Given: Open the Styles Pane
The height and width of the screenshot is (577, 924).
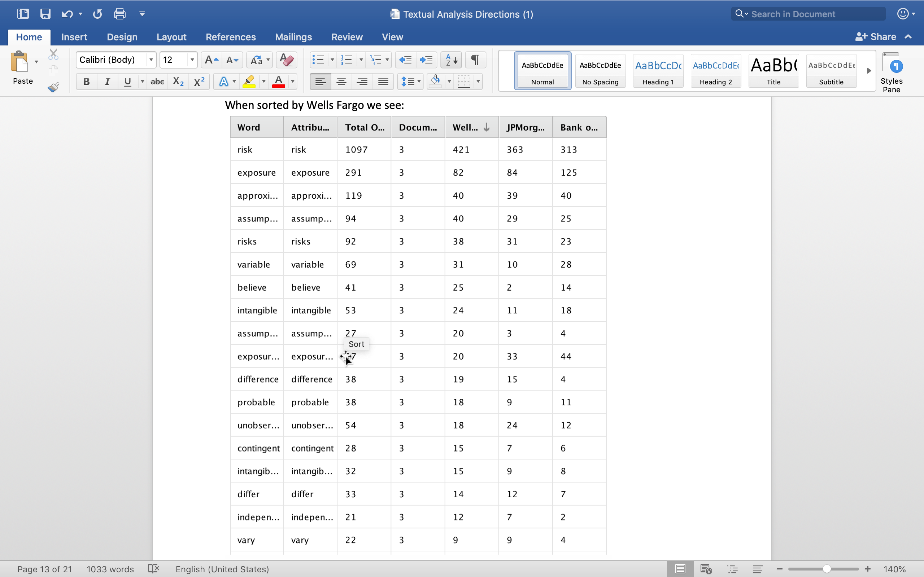Looking at the screenshot, I should [892, 71].
